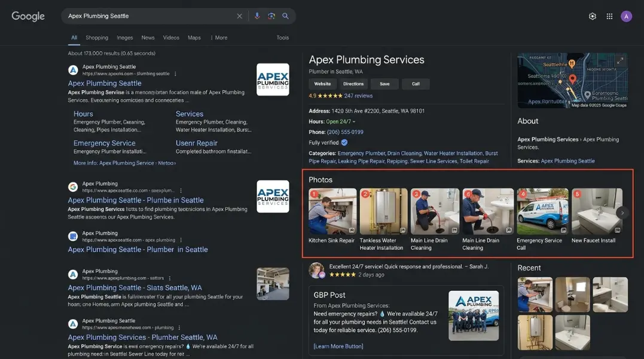This screenshot has width=644, height=359.
Task: Click the Call button
Action: click(416, 84)
